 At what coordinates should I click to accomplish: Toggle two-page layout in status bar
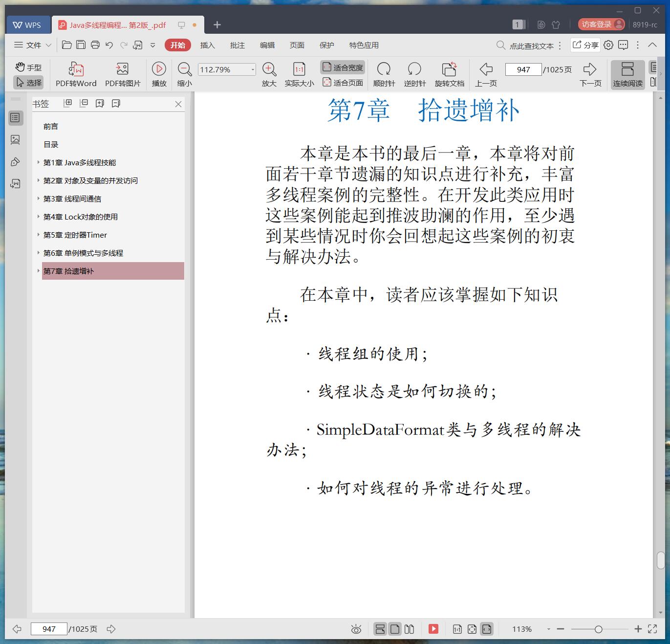pyautogui.click(x=410, y=629)
